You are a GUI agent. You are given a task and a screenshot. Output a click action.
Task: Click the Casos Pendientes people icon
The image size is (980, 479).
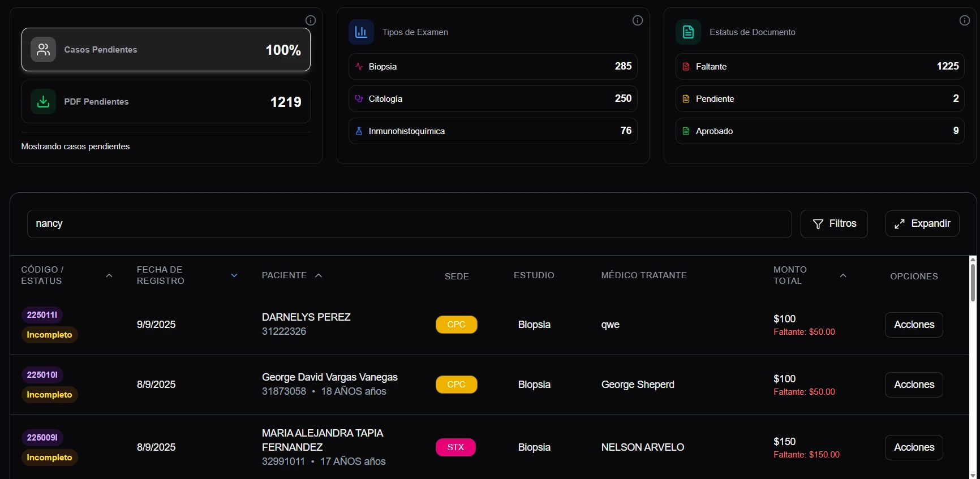pos(43,50)
